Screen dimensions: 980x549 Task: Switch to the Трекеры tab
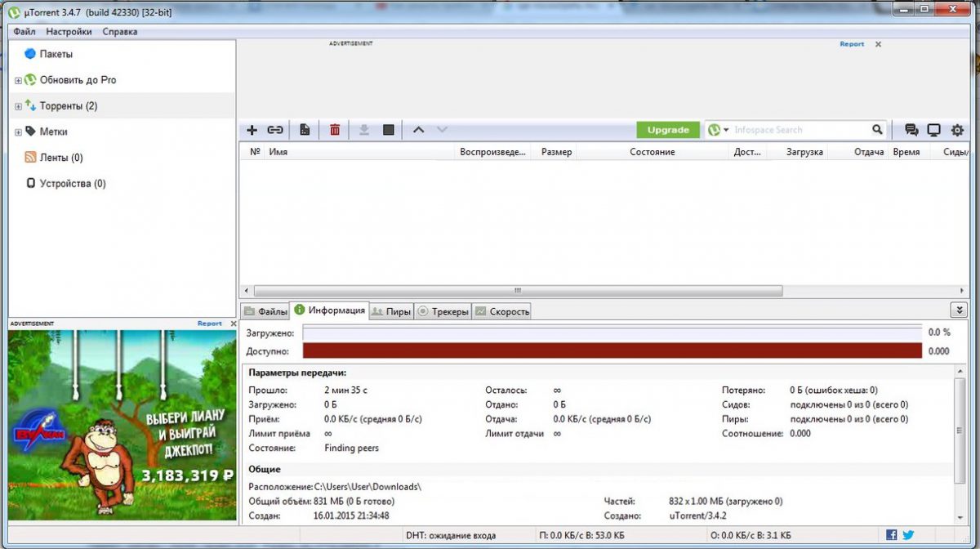(443, 311)
